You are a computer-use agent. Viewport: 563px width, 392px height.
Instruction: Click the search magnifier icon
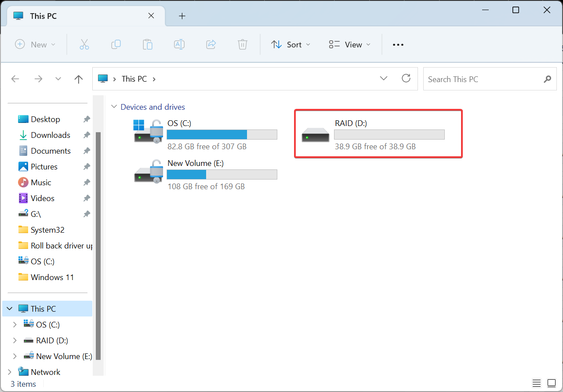[547, 79]
